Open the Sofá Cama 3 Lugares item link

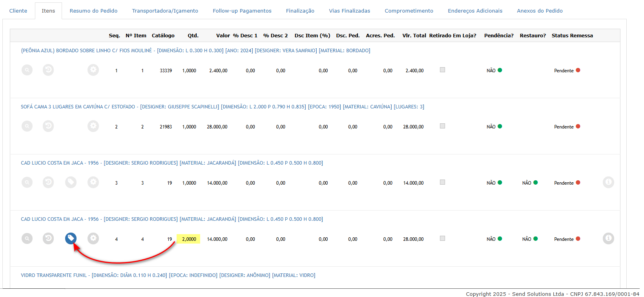(x=222, y=107)
